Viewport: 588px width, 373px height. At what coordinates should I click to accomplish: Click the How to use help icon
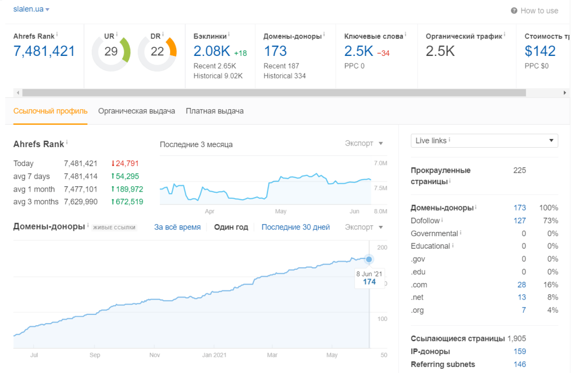pyautogui.click(x=514, y=11)
